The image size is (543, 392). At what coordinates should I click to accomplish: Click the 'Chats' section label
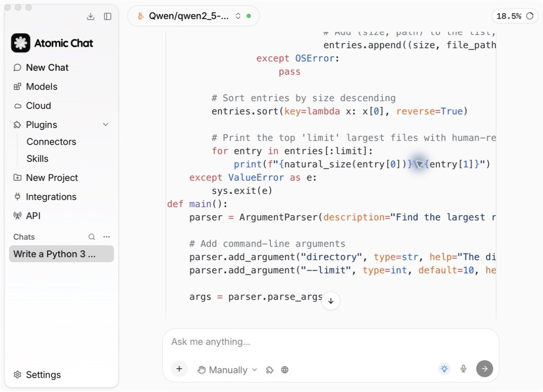(24, 237)
